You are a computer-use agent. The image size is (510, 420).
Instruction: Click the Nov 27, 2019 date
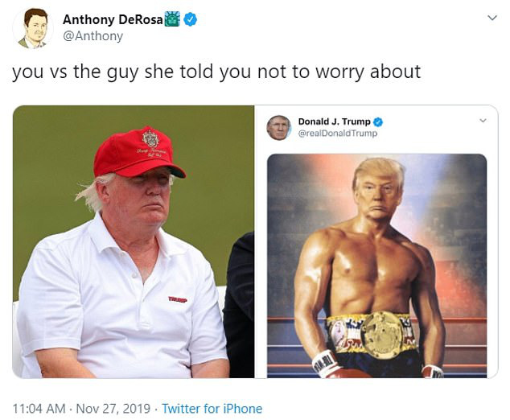pyautogui.click(x=113, y=408)
